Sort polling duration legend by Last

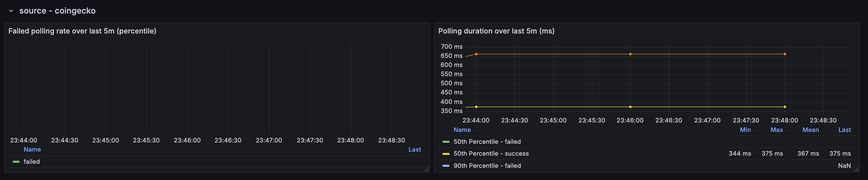click(844, 130)
